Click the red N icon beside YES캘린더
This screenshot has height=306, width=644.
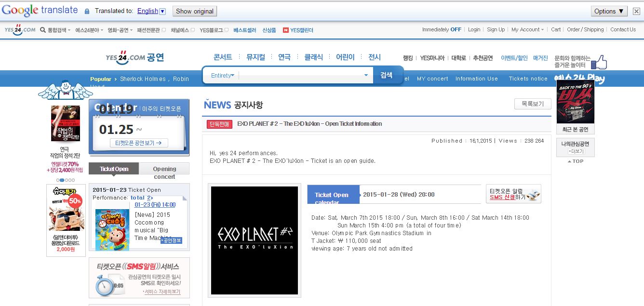point(286,30)
